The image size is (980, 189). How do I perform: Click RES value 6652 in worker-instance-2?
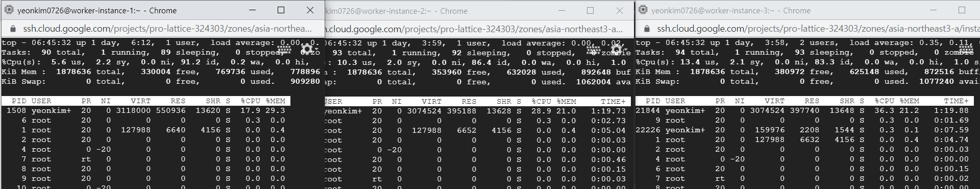tap(467, 130)
